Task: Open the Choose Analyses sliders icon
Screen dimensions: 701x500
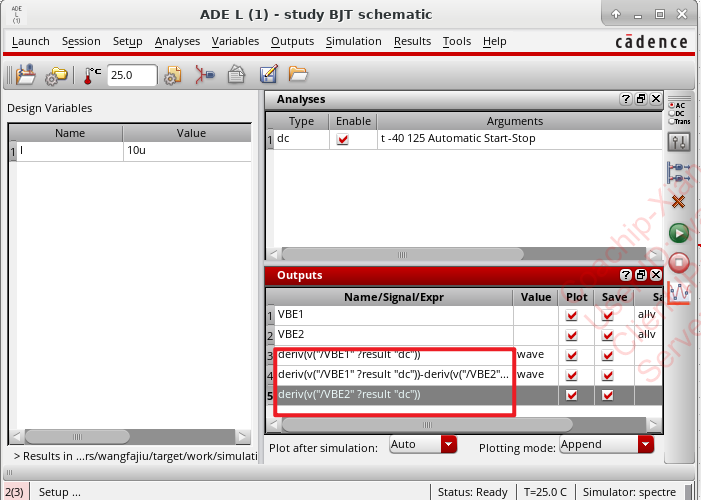Action: tap(679, 141)
